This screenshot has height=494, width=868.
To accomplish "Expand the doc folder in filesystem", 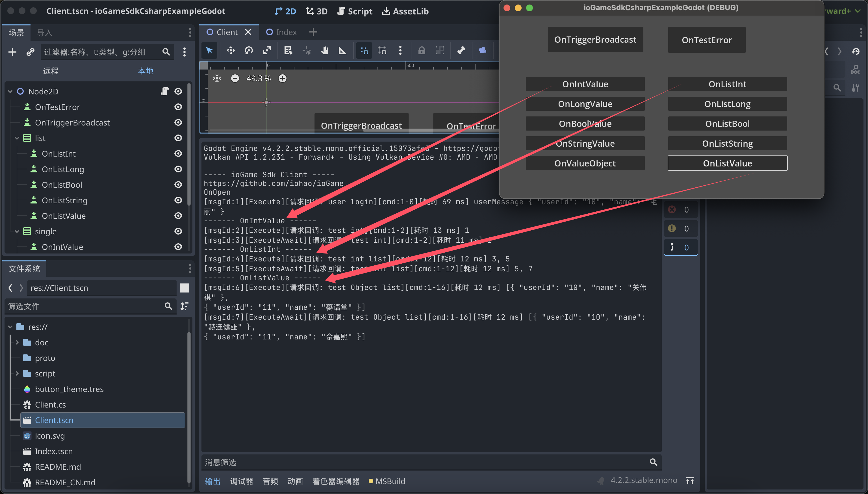I will pyautogui.click(x=17, y=342).
